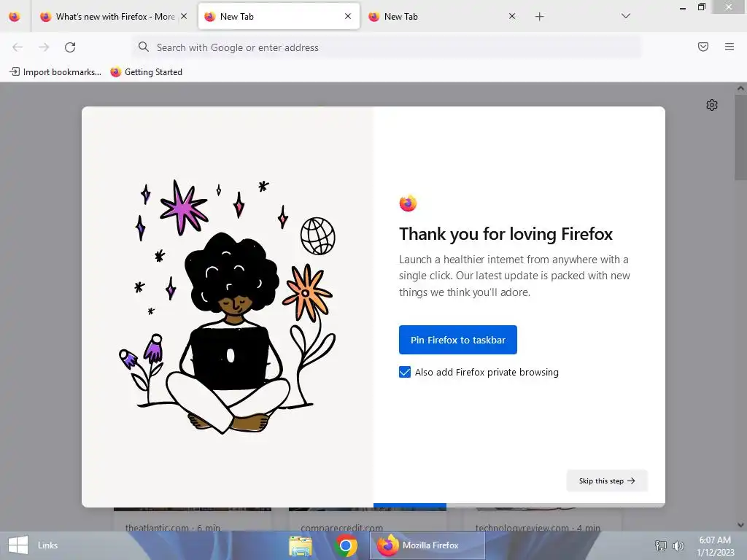Click Pin Firefox to taskbar button
Image resolution: width=747 pixels, height=560 pixels.
(458, 340)
